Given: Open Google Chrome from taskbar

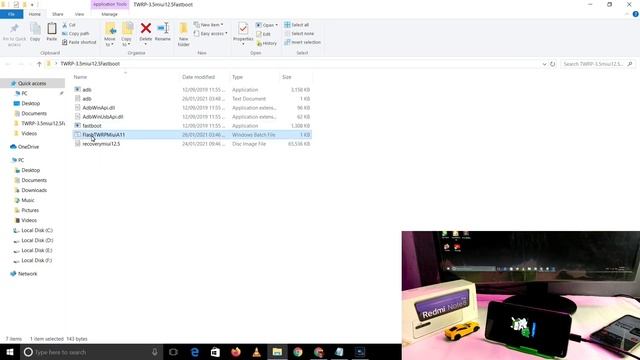Looking at the screenshot, I should 298,352.
